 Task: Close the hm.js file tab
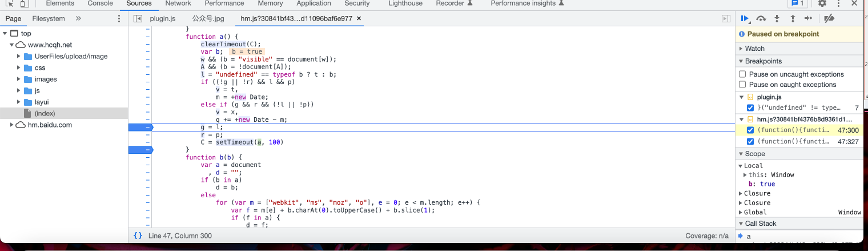pyautogui.click(x=359, y=19)
